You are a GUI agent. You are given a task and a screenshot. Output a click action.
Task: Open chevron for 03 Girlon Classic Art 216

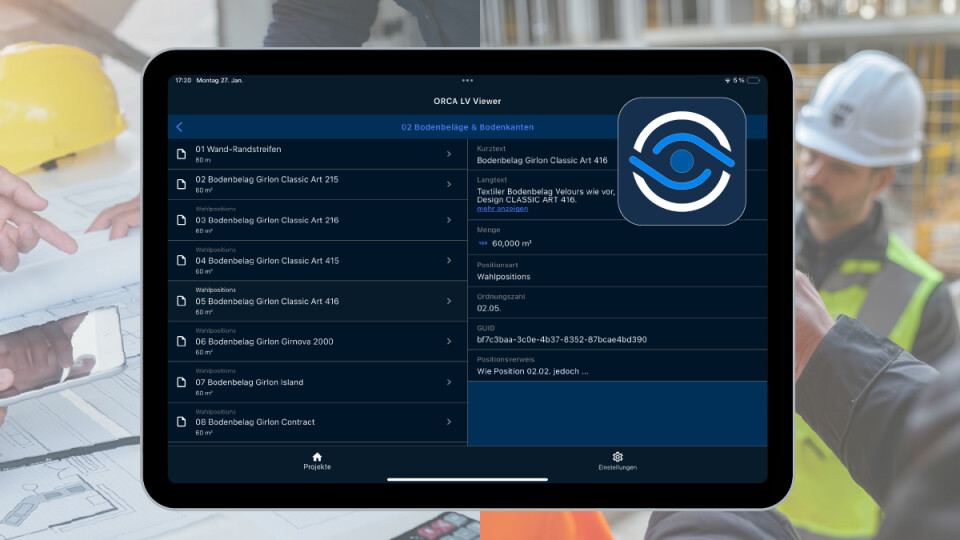coord(449,220)
